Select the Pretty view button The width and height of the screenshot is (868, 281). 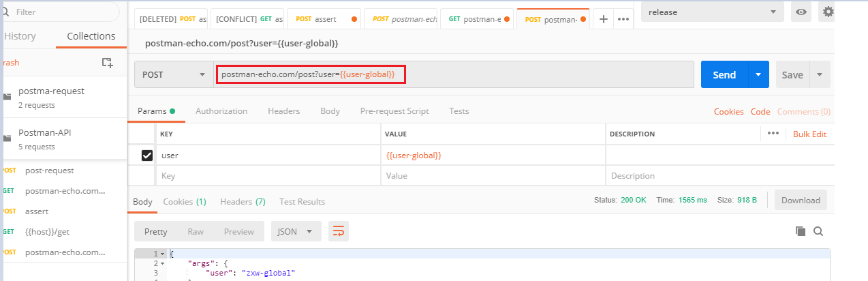(155, 231)
